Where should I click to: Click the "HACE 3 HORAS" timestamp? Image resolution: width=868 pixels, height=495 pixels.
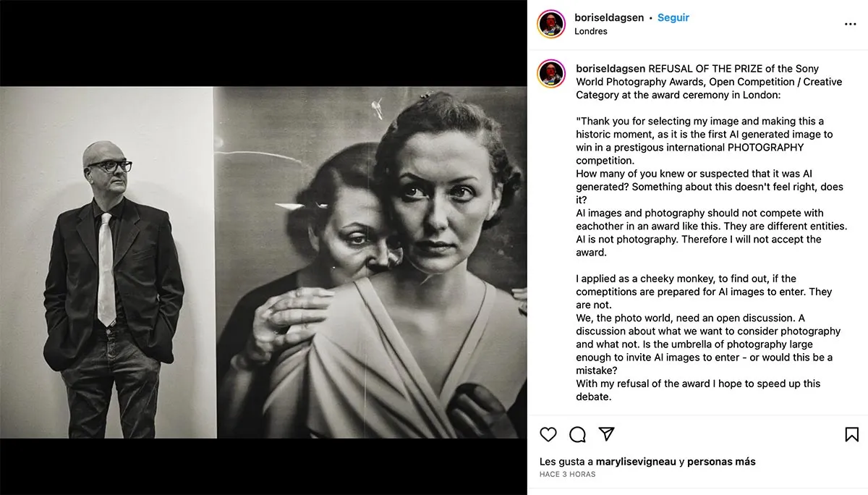point(567,474)
